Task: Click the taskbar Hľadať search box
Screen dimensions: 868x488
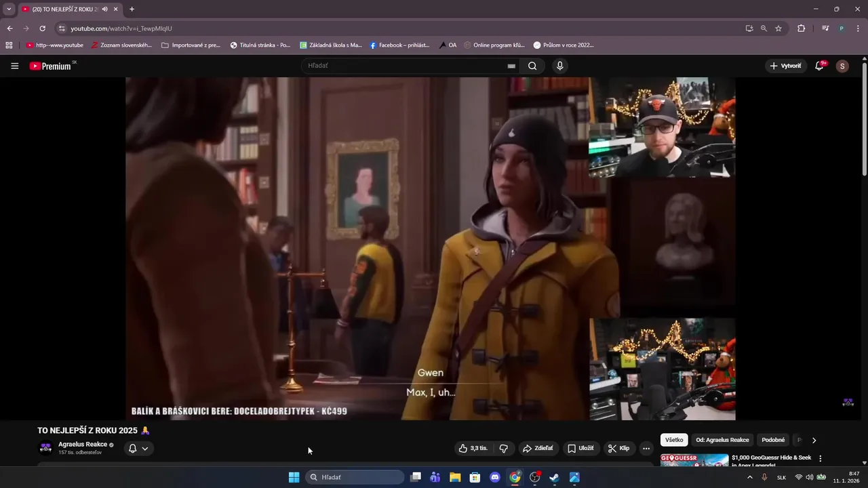Action: [x=355, y=477]
